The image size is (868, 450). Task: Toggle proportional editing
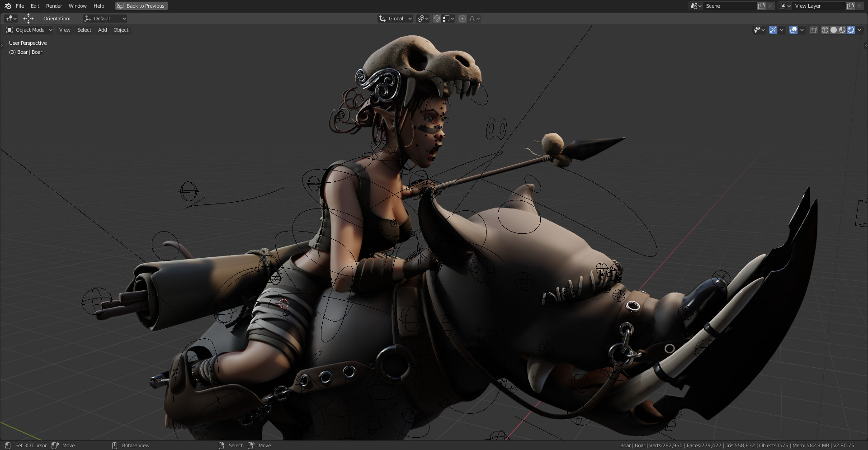coord(462,19)
